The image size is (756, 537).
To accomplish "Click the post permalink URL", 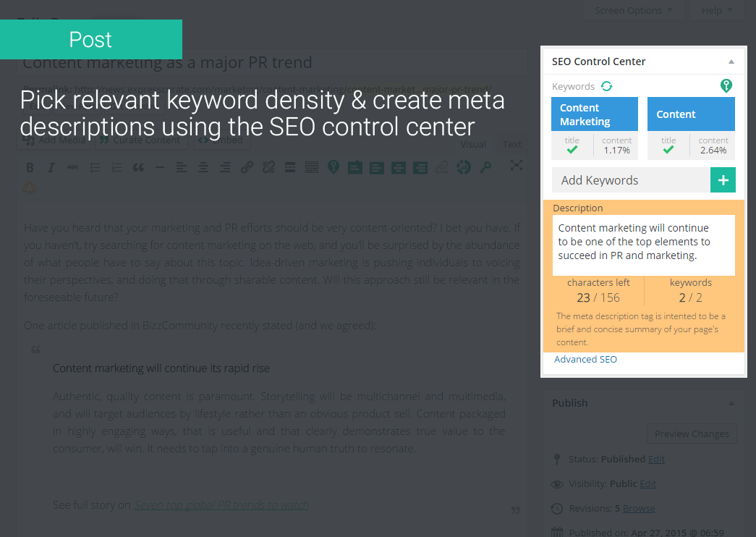I will click(283, 89).
